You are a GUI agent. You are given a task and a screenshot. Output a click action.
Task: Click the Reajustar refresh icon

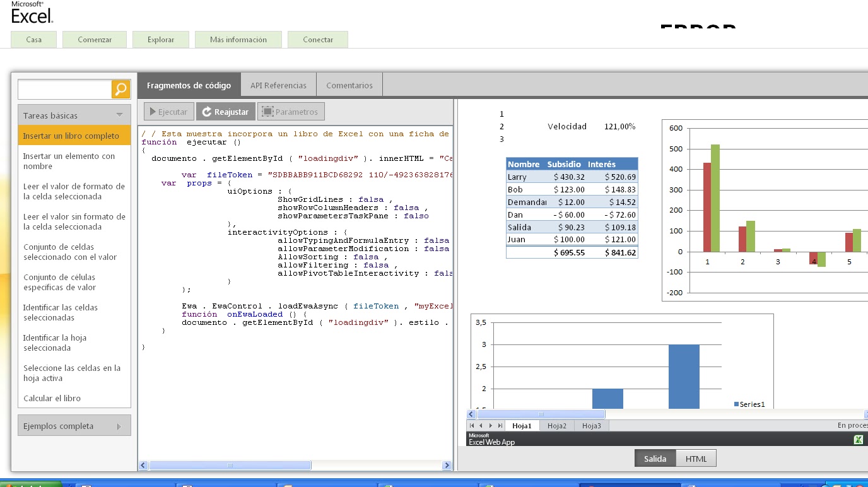coord(208,111)
